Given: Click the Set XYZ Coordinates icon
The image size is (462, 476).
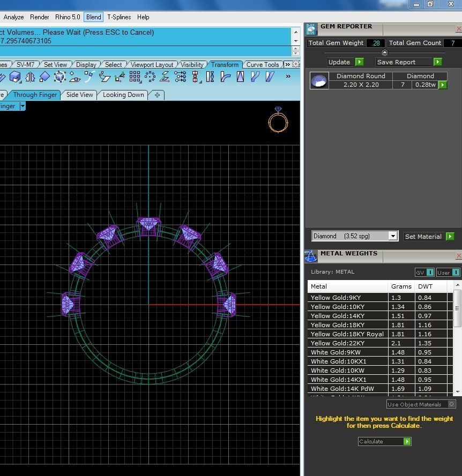Looking at the screenshot, I should coord(165,77).
